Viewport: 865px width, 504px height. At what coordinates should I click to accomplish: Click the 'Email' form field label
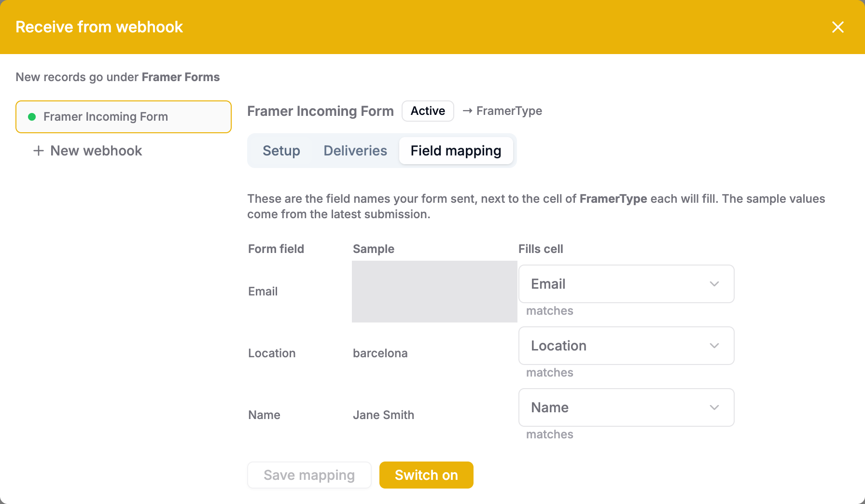pyautogui.click(x=263, y=292)
